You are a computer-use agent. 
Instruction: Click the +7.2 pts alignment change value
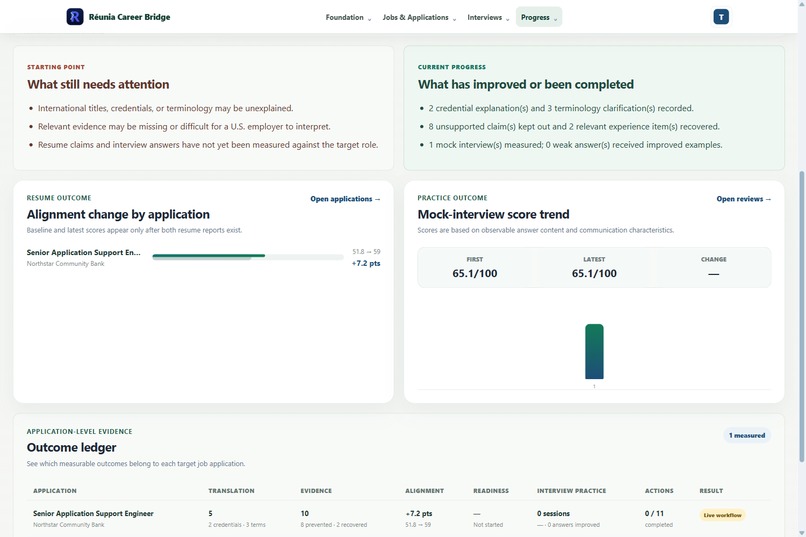[366, 263]
